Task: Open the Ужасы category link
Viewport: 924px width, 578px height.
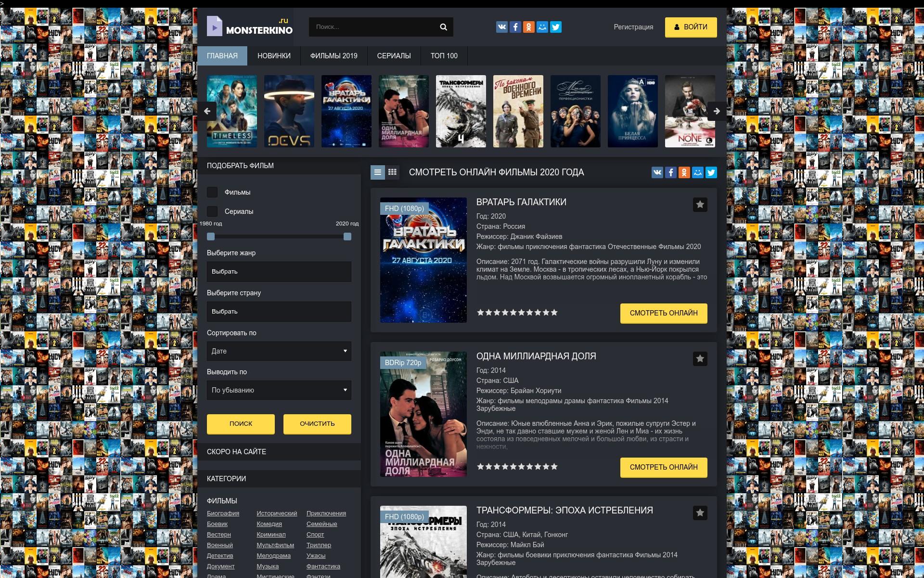Action: coord(316,556)
